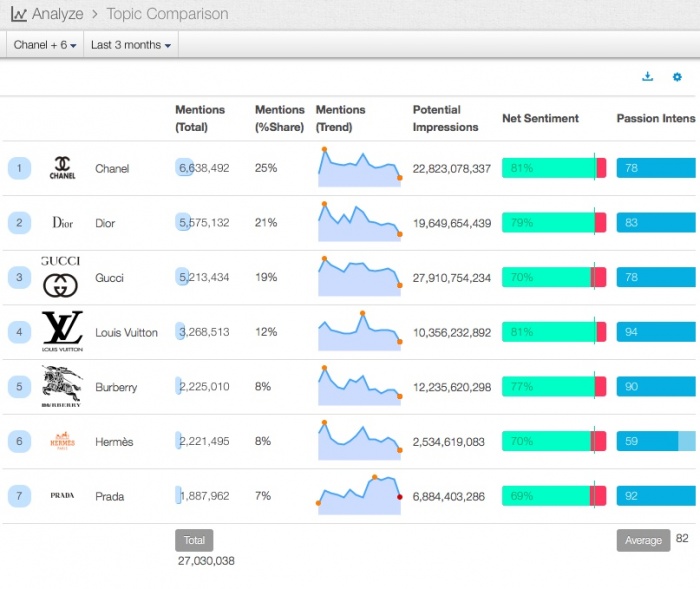Select rank badge 7 for Prada

(x=19, y=496)
